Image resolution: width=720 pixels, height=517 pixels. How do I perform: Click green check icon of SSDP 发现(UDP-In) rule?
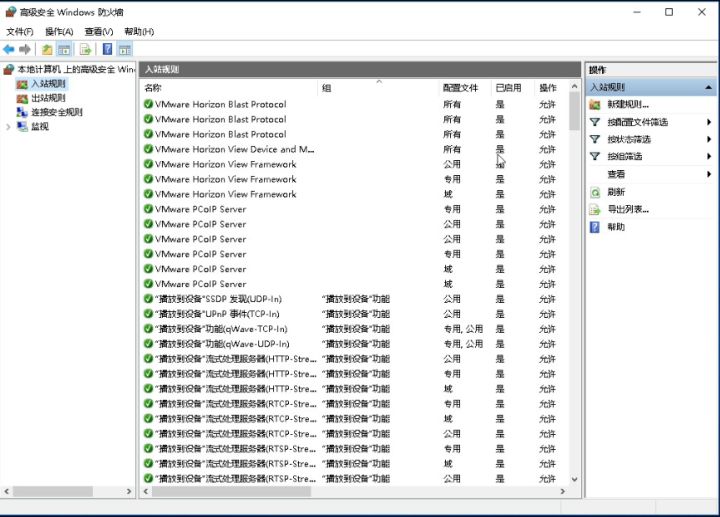tap(148, 299)
